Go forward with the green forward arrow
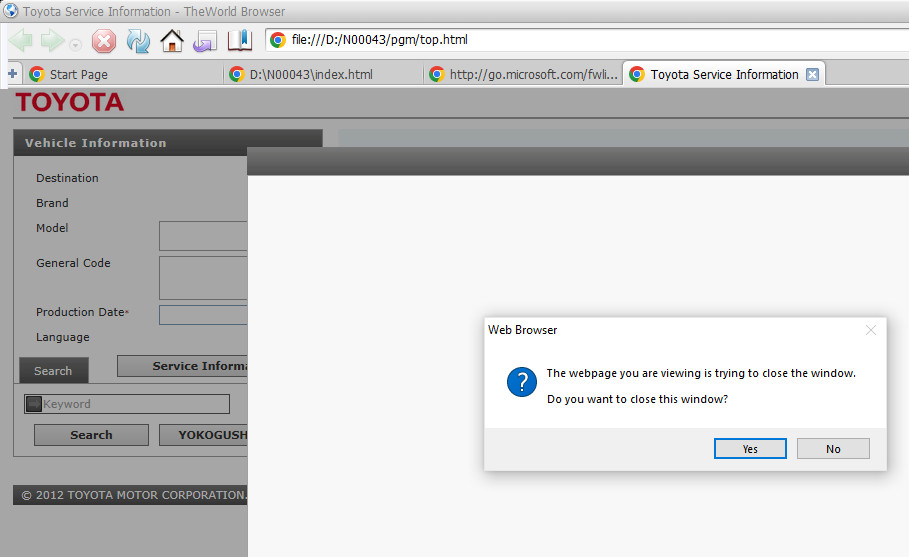This screenshot has height=557, width=909. 52,41
